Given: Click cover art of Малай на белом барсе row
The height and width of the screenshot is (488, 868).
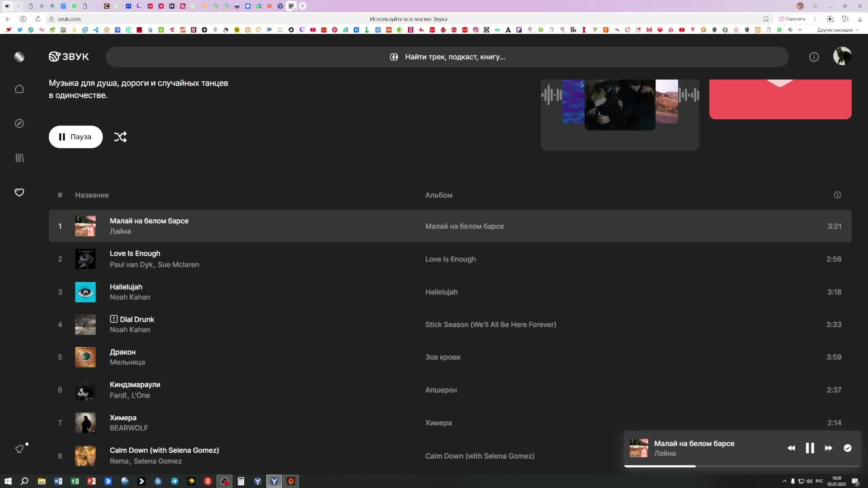Looking at the screenshot, I should [x=85, y=226].
